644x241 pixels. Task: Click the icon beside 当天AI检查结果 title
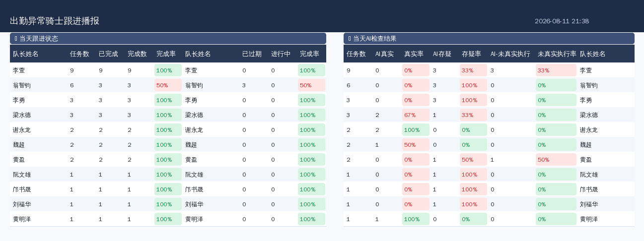point(350,39)
